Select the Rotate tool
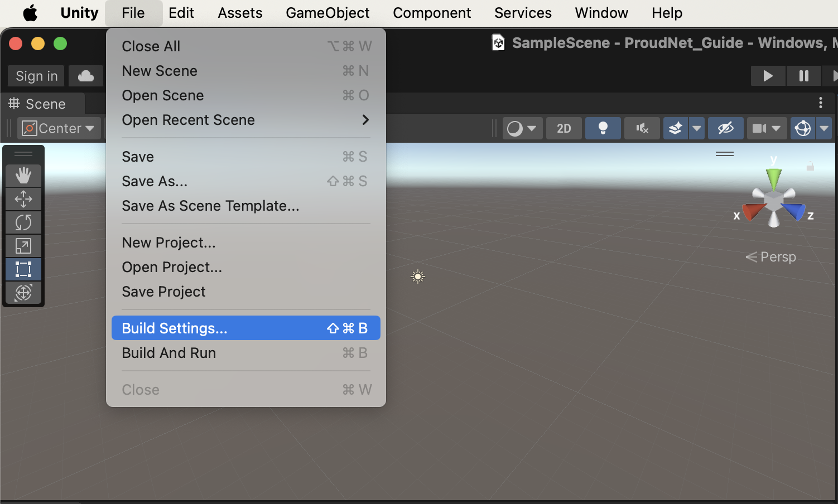 coord(23,222)
